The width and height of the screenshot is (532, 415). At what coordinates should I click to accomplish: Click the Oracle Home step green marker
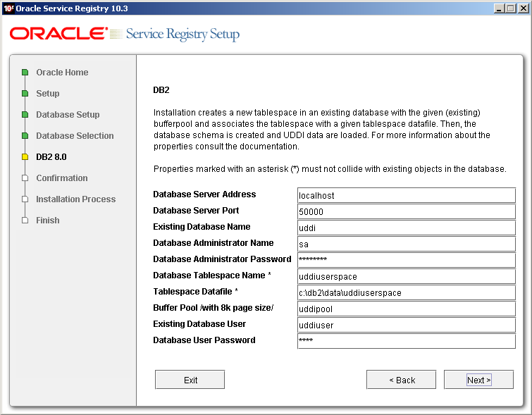[25, 73]
